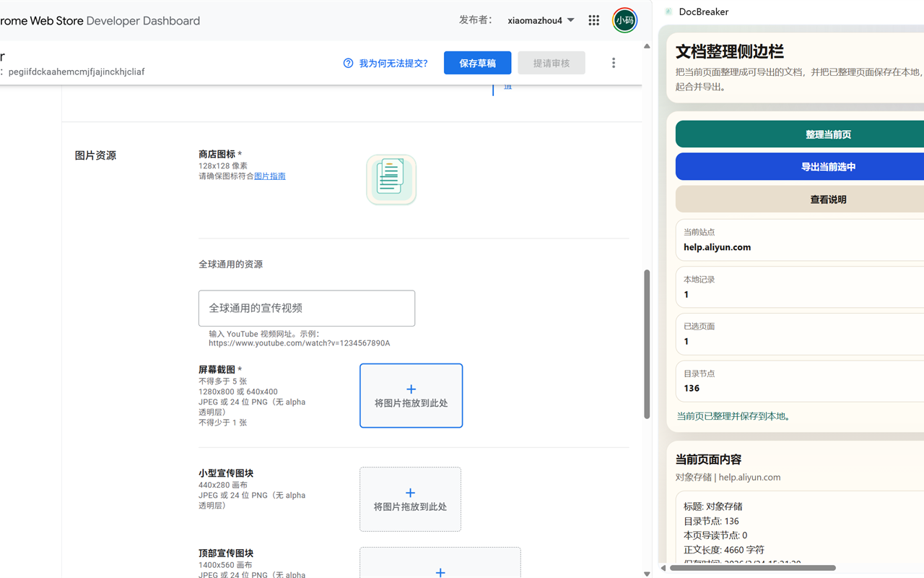Click the 全球通用的宣传视频 URL input field
924x578 pixels.
pos(306,308)
